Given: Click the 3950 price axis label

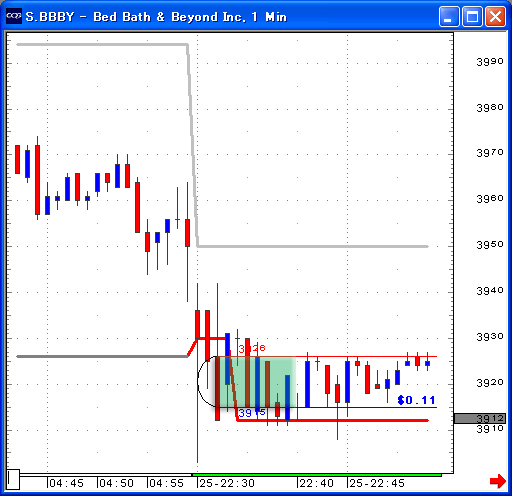Looking at the screenshot, I should click(x=490, y=245).
